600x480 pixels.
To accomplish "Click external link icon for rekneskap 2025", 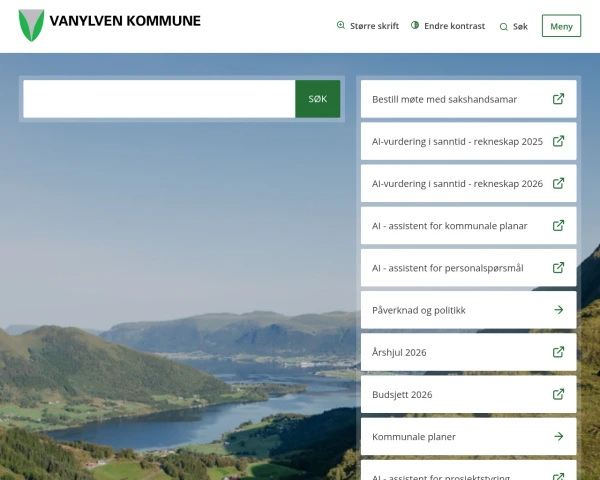I will tap(558, 141).
